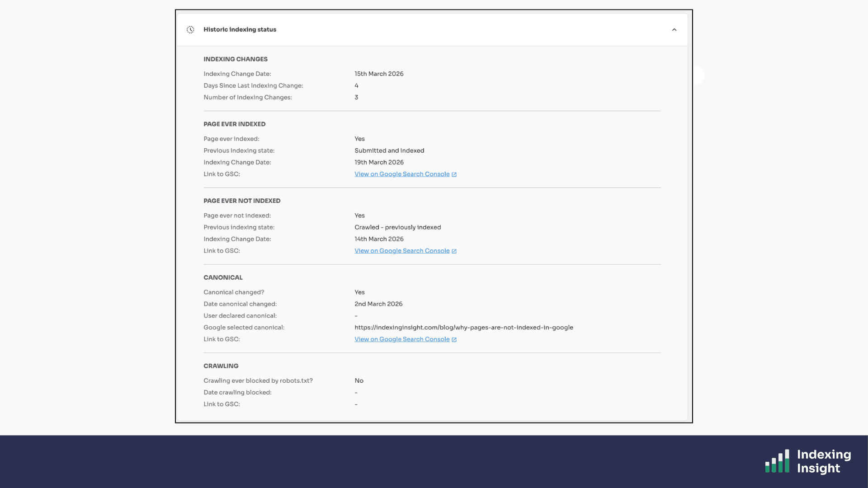Collapse the Historic indexing status panel
868x488 pixels.
point(674,30)
